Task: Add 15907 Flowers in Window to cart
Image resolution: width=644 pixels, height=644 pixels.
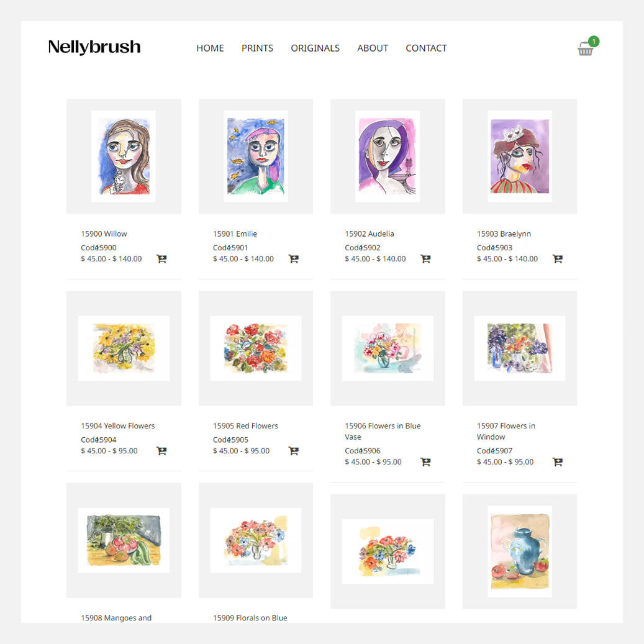Action: tap(558, 462)
